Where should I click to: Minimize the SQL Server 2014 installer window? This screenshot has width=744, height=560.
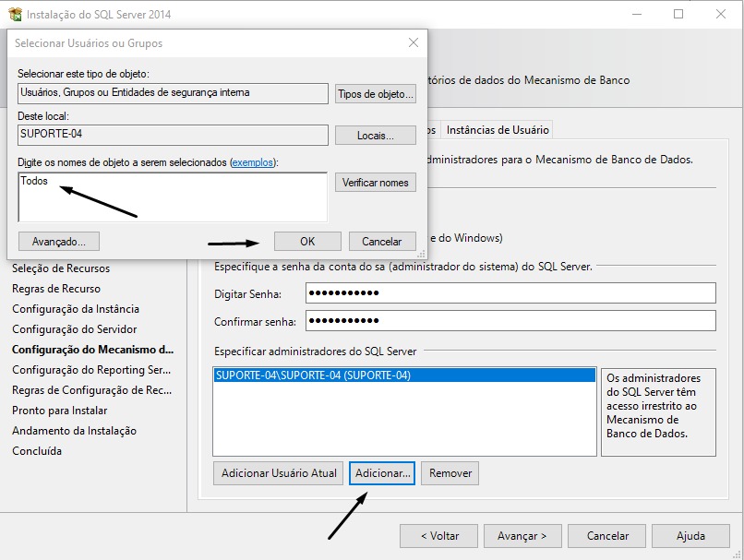point(637,14)
